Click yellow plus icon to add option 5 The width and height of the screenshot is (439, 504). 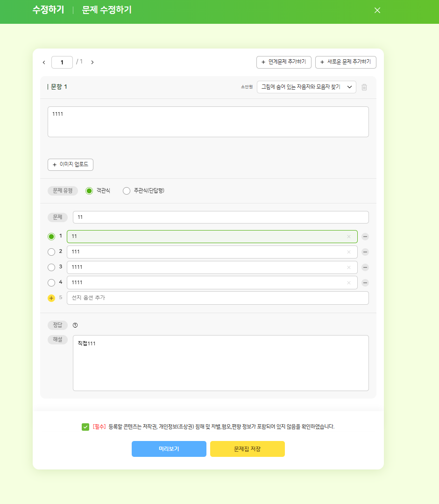pyautogui.click(x=51, y=298)
